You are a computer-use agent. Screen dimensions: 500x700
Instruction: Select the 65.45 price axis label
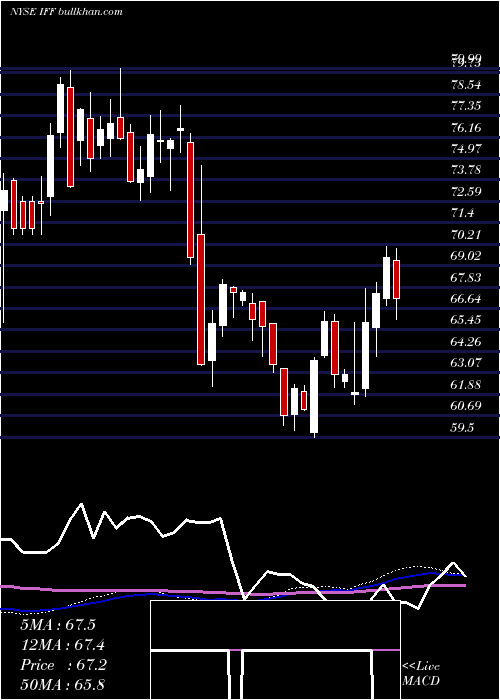pyautogui.click(x=466, y=320)
